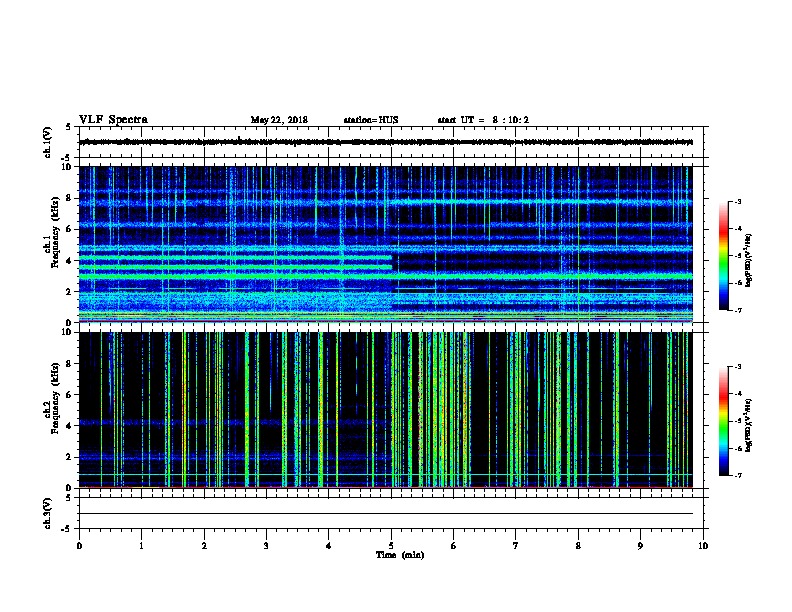This screenshot has width=792, height=612.
Task: Click the ch.1 "Frequency (kHz)" axis label
Action: [x=55, y=233]
